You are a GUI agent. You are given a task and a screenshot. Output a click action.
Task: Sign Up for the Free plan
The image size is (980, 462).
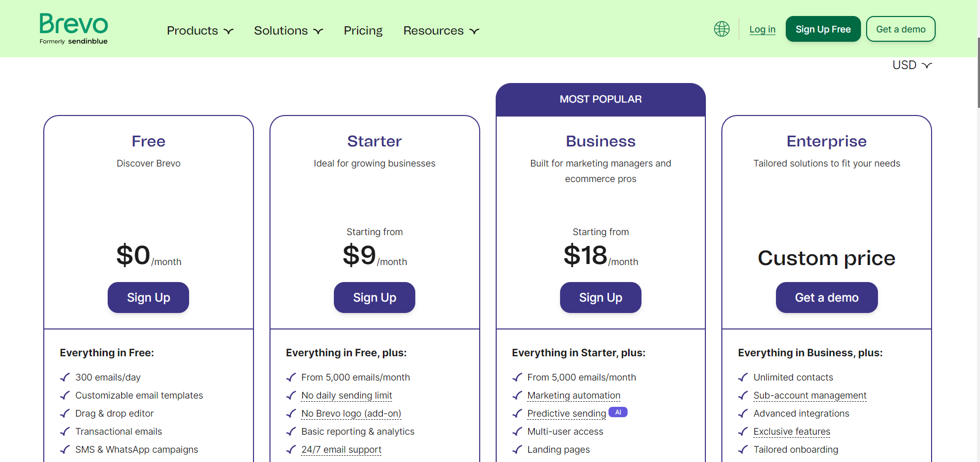[148, 298]
